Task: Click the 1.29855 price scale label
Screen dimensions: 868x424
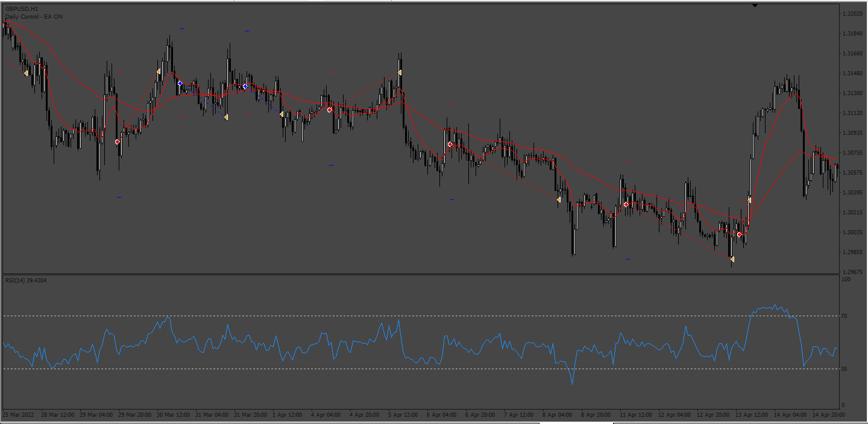Action: click(854, 252)
